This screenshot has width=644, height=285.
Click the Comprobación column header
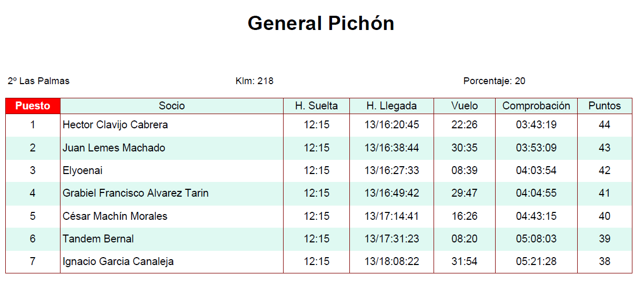[x=536, y=106]
